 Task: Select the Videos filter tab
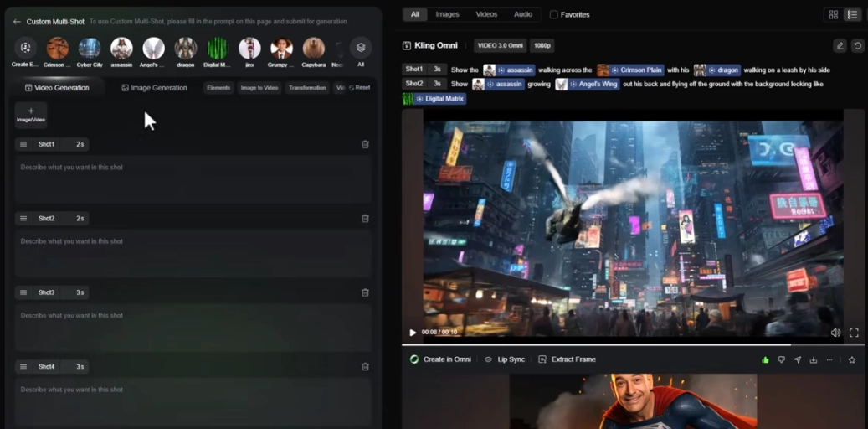[x=486, y=14]
